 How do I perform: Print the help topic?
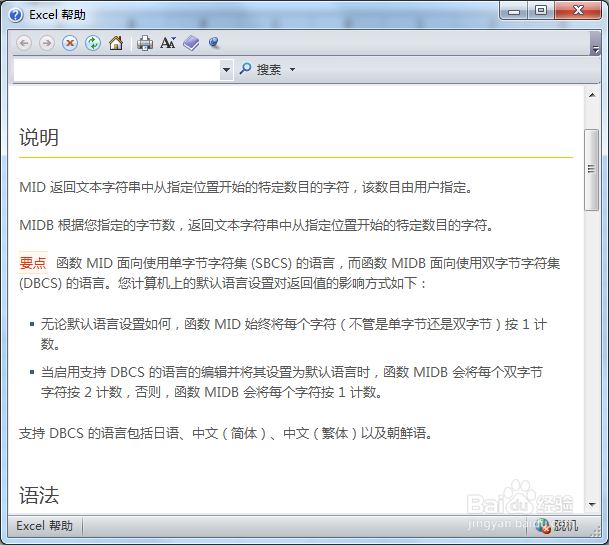tap(145, 43)
